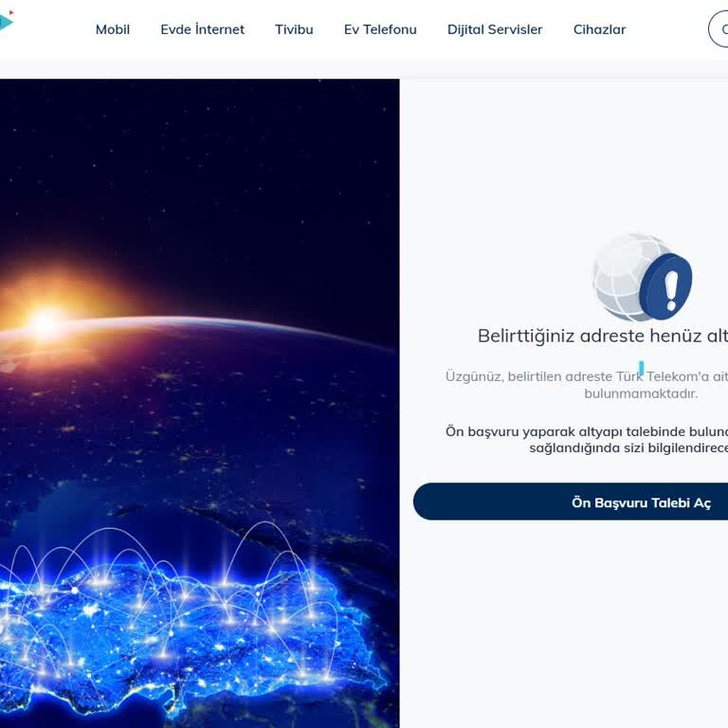Click the Türk Telekom logo in header
The image size is (728, 728).
tap(6, 22)
